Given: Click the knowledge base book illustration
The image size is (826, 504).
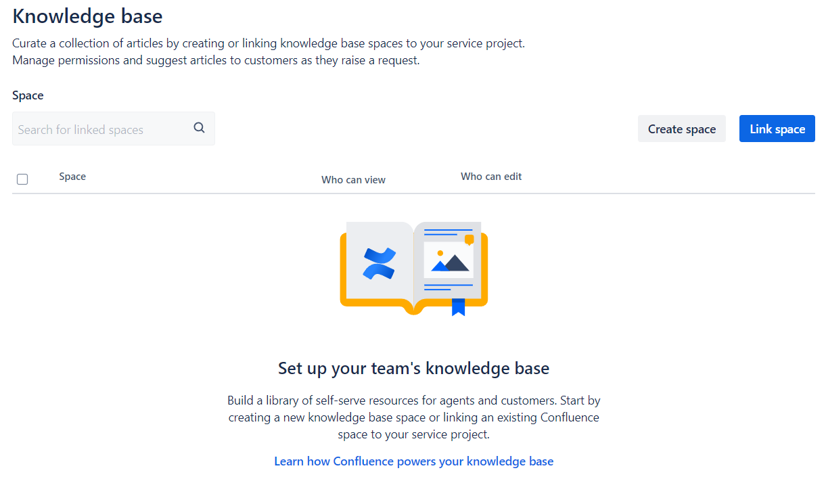Looking at the screenshot, I should point(413,267).
